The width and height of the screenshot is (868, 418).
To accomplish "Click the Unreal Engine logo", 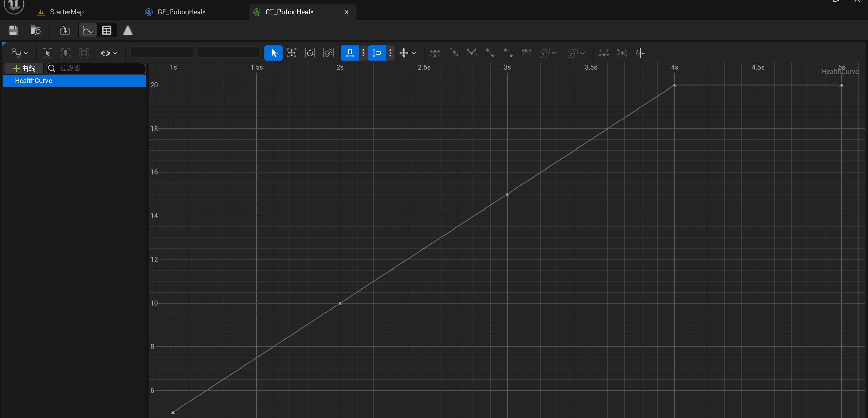I will 14,6.
